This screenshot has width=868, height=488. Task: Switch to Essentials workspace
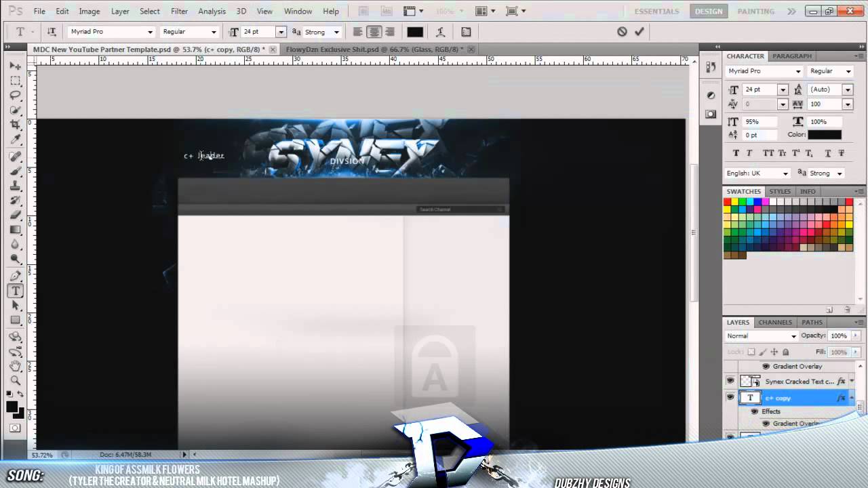pyautogui.click(x=656, y=12)
